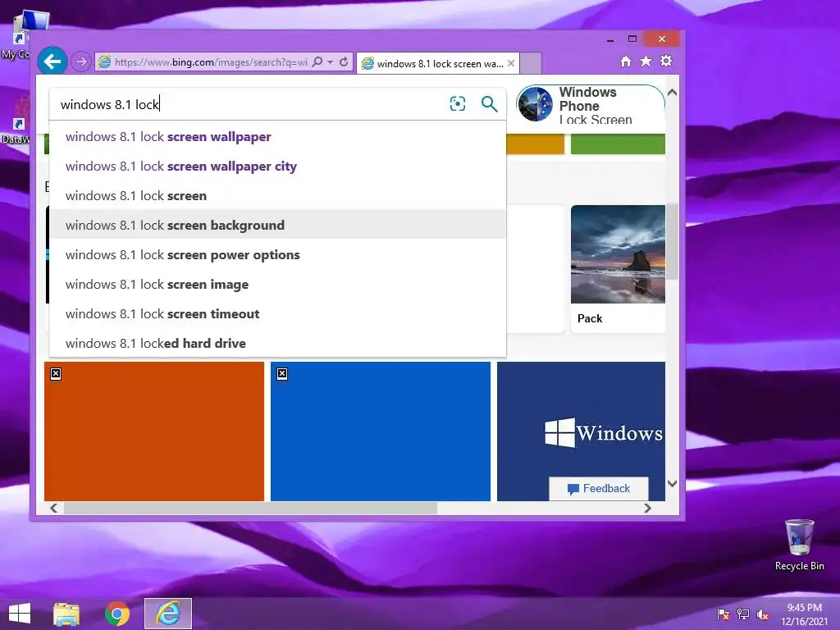Click the taskbar clock showing 9:45 PM
The image size is (840, 630).
804,614
